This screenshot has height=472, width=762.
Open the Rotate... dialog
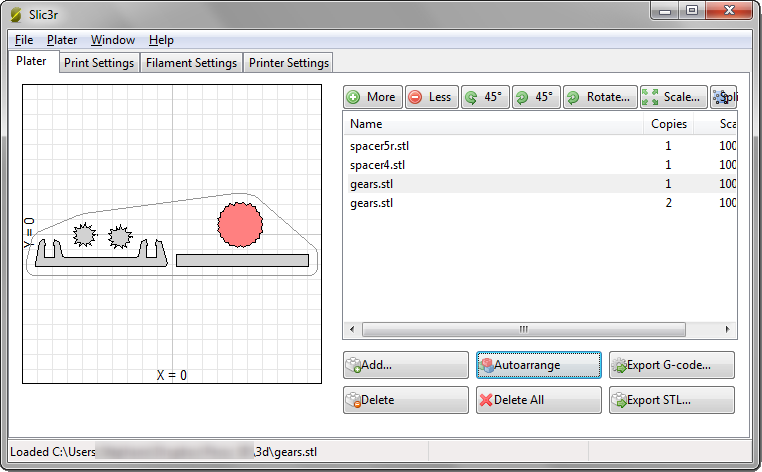[x=600, y=97]
